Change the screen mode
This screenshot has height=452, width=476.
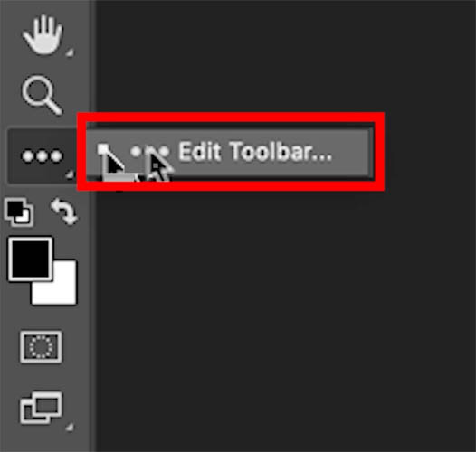41,408
